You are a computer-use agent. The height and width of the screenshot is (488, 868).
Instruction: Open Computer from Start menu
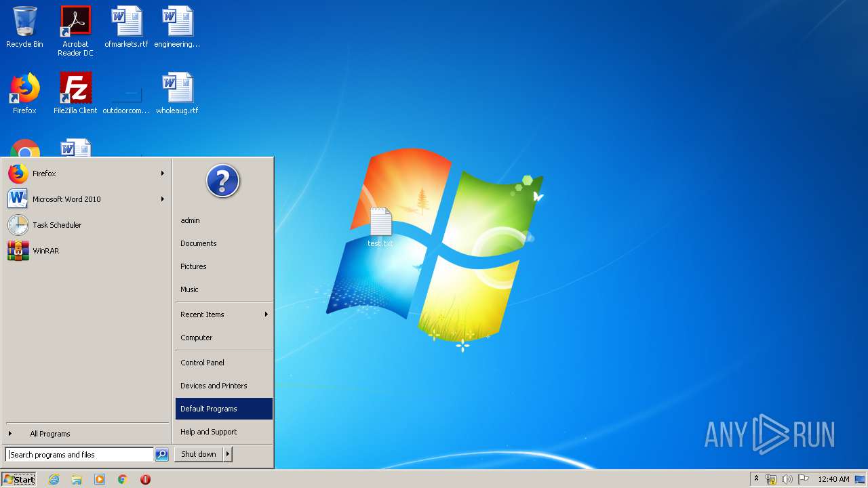(x=224, y=338)
